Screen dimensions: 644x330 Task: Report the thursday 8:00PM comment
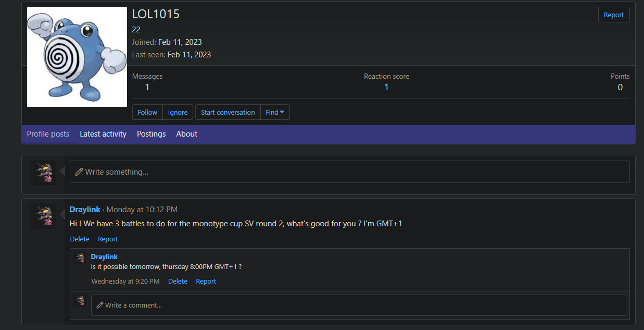point(206,281)
